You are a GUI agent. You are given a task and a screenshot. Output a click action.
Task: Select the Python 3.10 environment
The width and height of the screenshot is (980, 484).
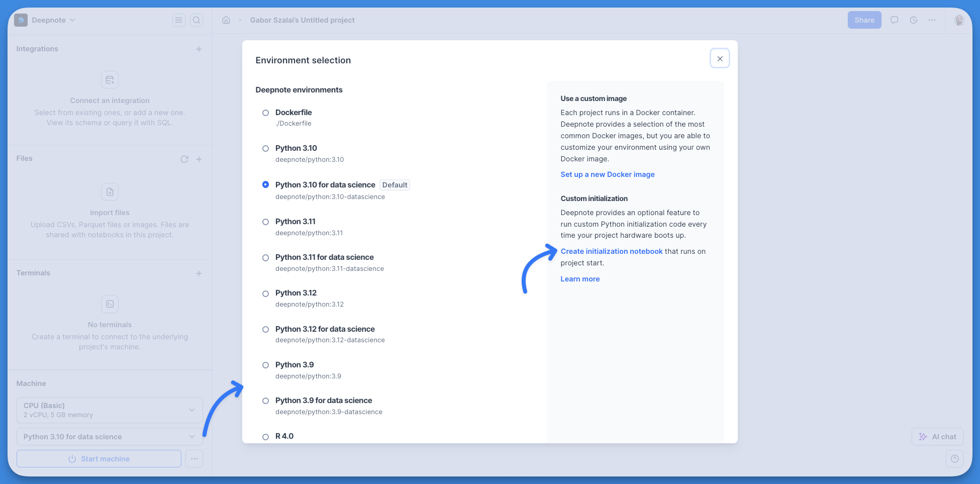pyautogui.click(x=265, y=149)
